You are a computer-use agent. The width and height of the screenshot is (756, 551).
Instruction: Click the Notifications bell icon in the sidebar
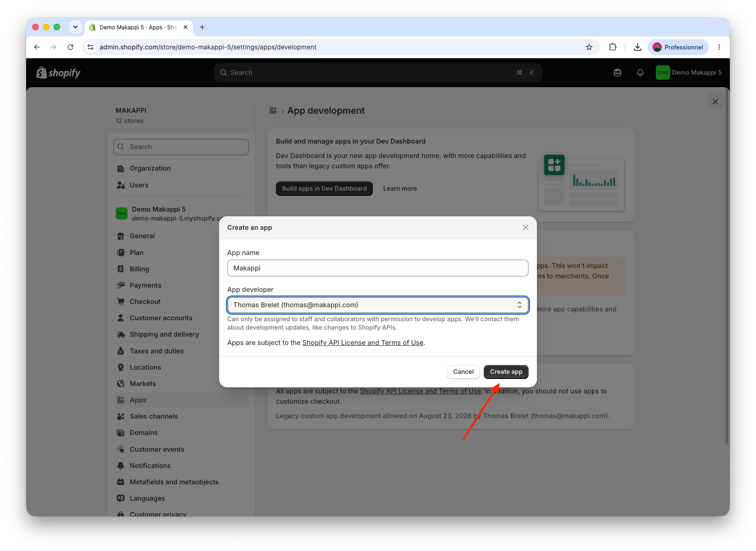tap(121, 466)
